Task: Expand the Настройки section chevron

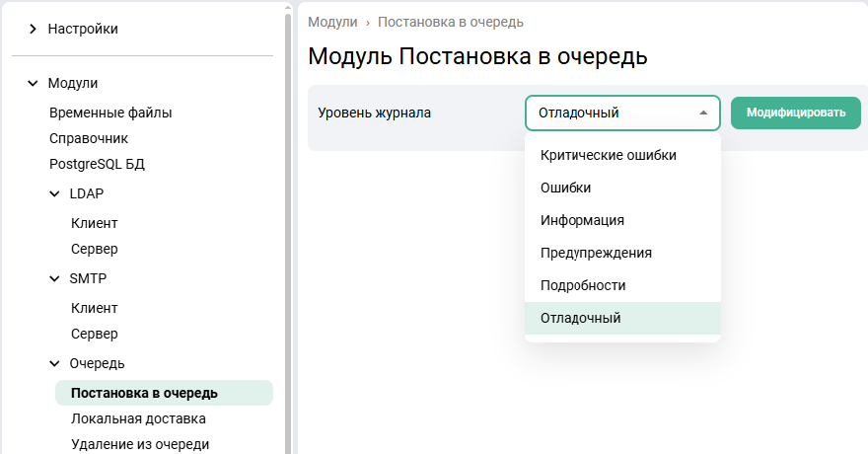Action: coord(33,30)
